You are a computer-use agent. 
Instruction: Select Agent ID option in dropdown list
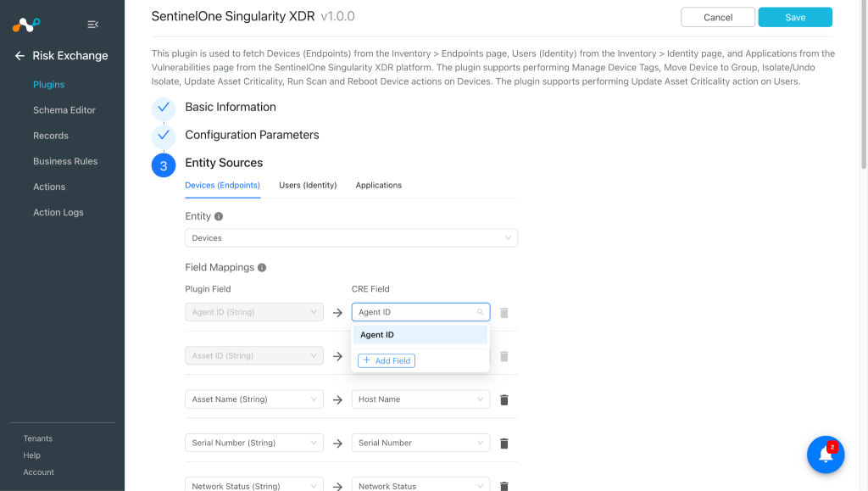click(x=420, y=335)
